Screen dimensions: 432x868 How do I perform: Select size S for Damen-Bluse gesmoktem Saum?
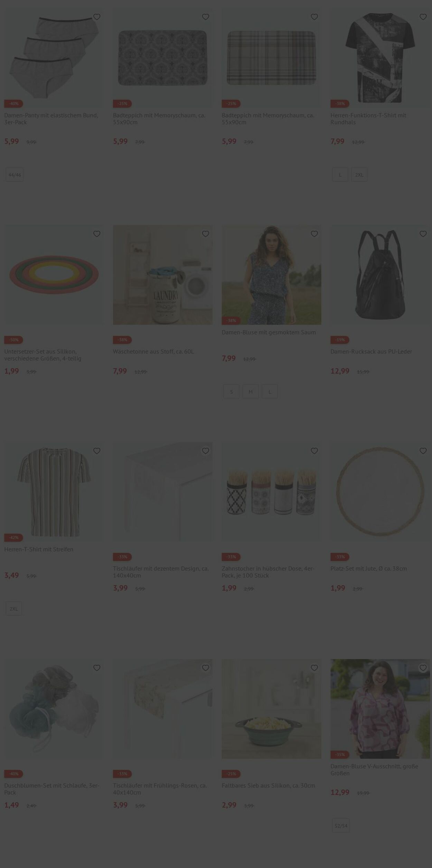(231, 392)
